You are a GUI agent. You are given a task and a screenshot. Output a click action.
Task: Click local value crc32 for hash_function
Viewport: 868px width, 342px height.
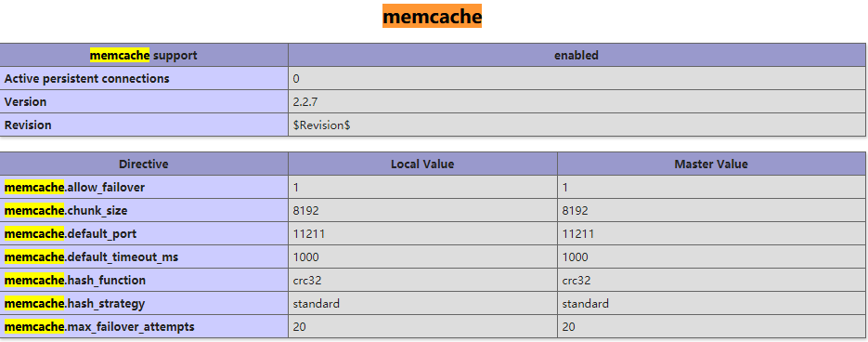[x=307, y=281]
